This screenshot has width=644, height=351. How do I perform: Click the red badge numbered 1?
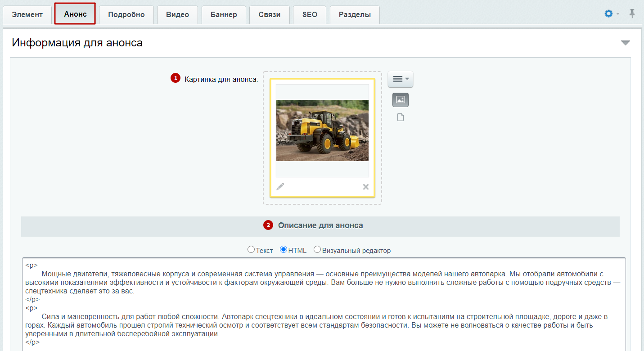(x=175, y=78)
